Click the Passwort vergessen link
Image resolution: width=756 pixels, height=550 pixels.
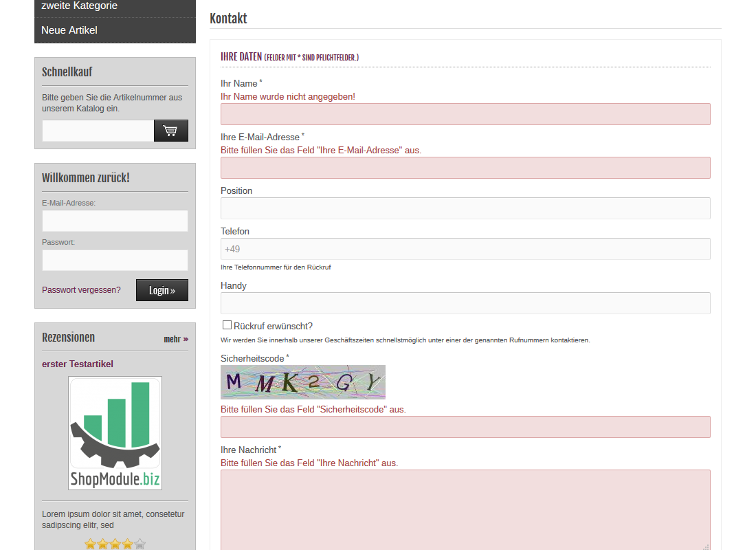81,290
